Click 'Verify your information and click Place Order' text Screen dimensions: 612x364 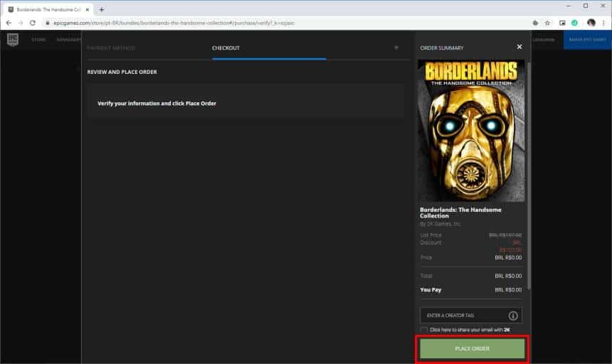click(157, 103)
